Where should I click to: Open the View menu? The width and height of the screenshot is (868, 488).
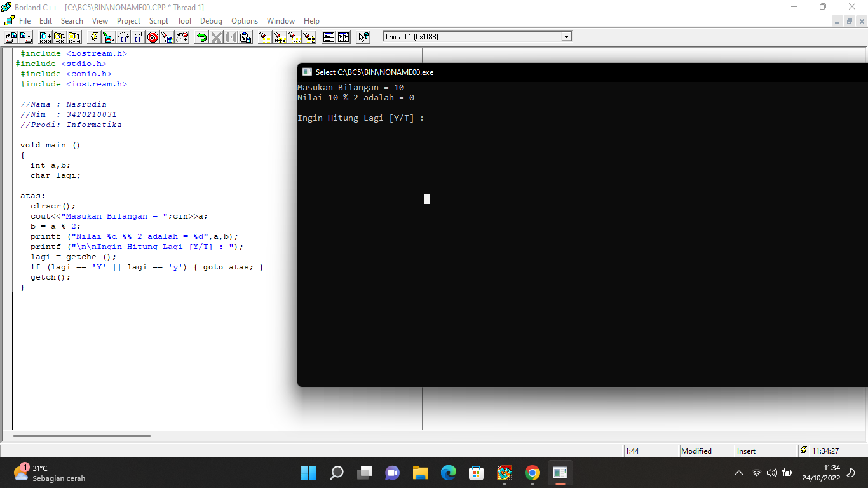point(100,21)
